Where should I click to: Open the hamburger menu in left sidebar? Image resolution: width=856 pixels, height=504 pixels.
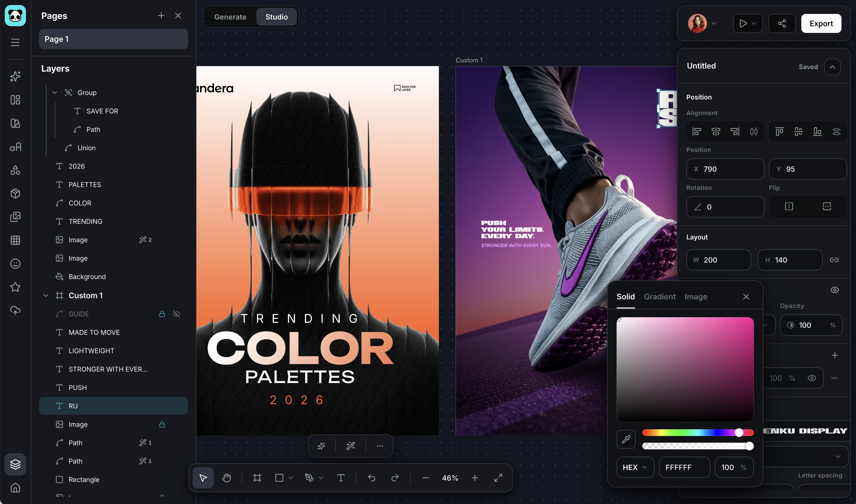[x=15, y=42]
